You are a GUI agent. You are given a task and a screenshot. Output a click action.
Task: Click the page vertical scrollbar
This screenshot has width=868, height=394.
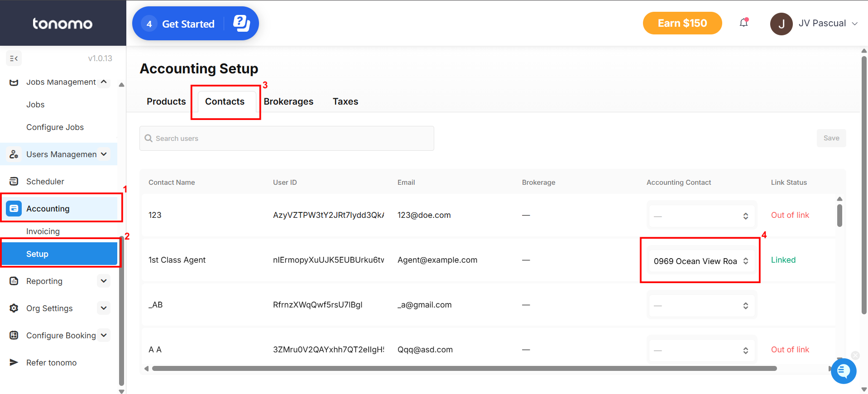pos(864,184)
